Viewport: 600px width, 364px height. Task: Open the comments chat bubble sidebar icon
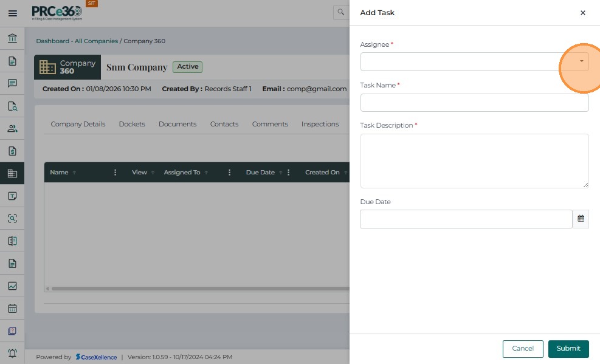coord(12,83)
